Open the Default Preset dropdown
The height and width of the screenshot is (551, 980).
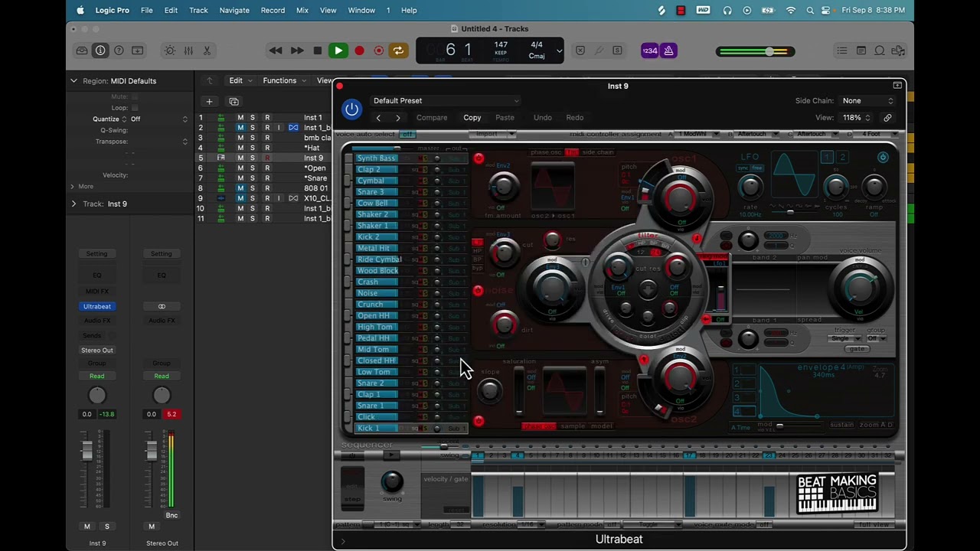coord(445,101)
